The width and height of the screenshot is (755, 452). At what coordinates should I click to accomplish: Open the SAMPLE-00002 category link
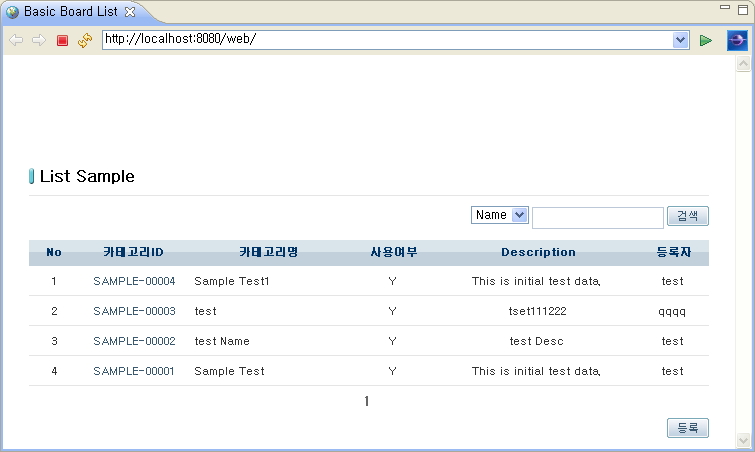(134, 341)
